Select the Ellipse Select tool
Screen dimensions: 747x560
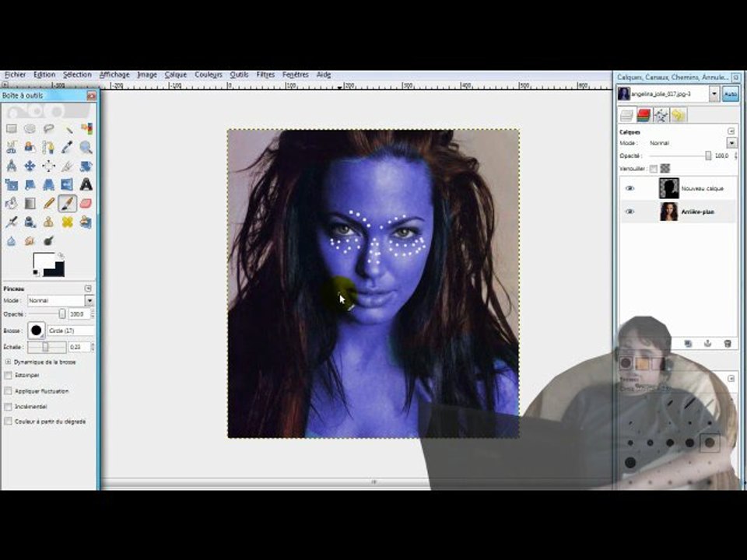tap(30, 128)
